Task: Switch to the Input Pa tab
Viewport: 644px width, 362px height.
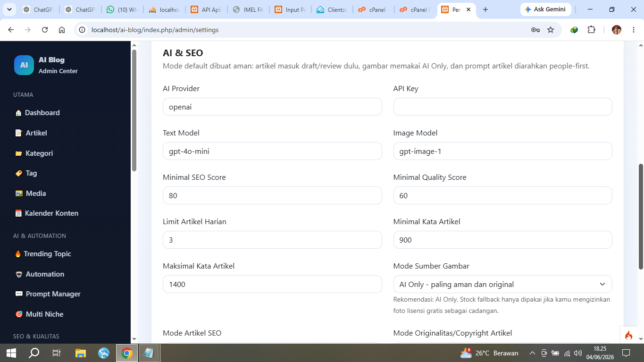Action: click(290, 9)
